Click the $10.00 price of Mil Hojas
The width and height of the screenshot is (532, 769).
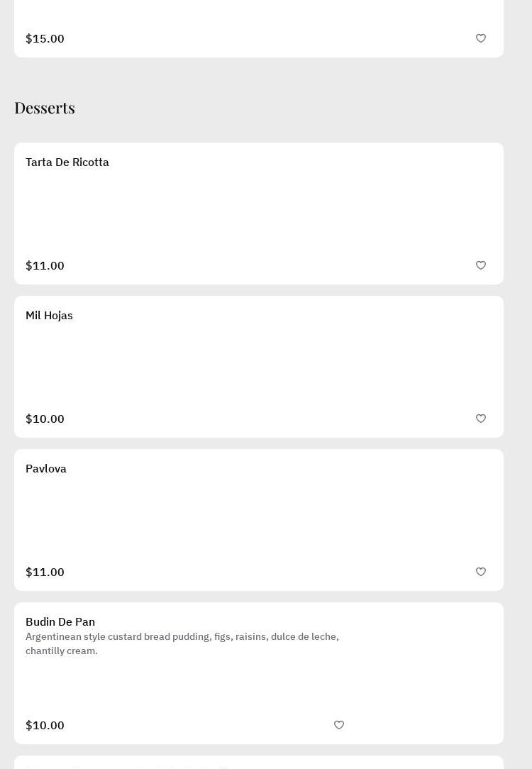[x=45, y=419]
